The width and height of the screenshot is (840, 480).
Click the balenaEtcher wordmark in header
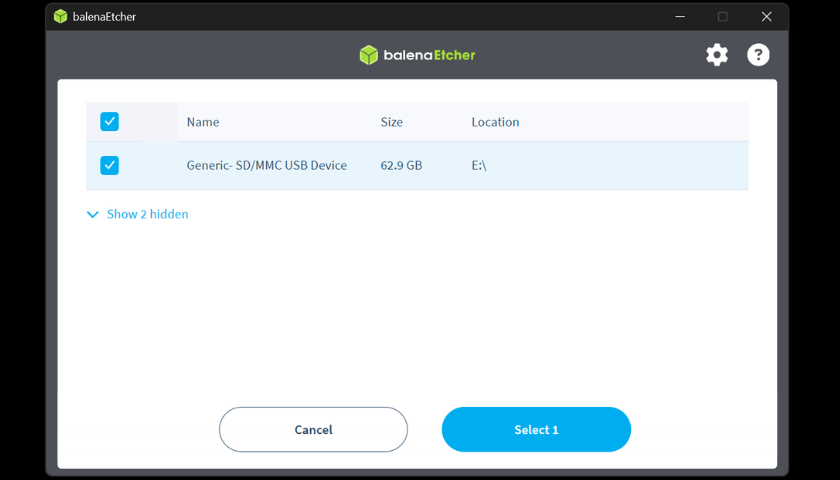coord(430,55)
